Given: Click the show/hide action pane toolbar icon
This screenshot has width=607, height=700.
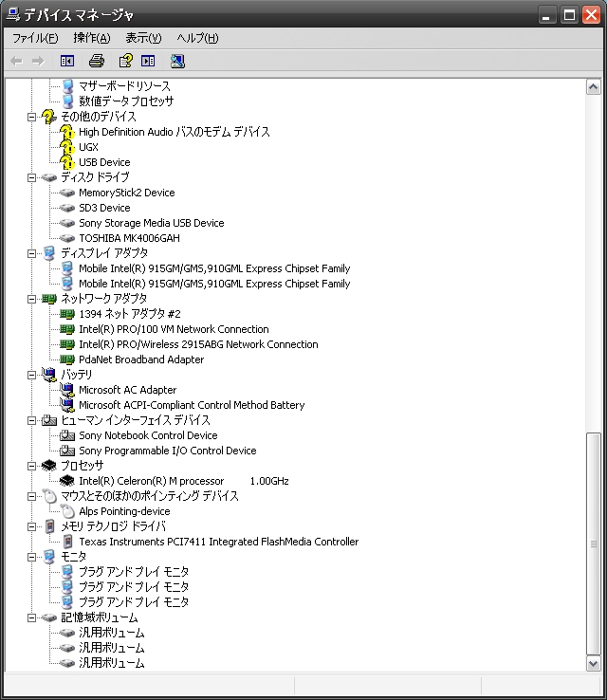Looking at the screenshot, I should [x=148, y=61].
